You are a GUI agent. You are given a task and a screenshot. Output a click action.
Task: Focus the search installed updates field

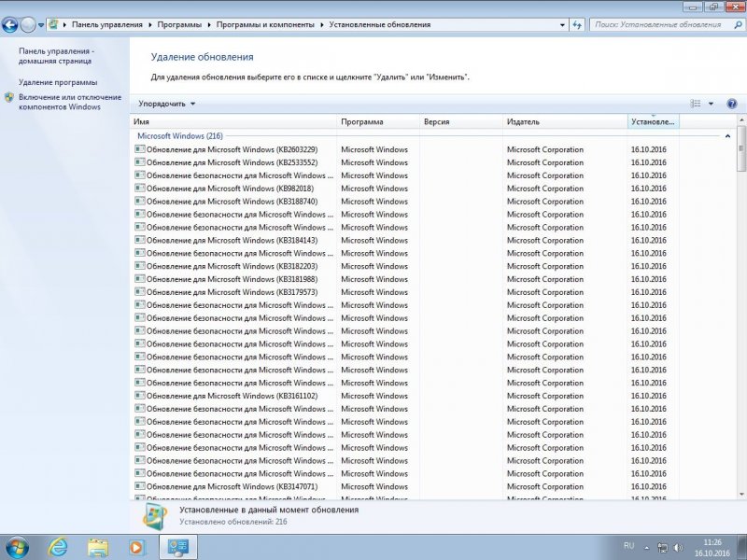660,25
